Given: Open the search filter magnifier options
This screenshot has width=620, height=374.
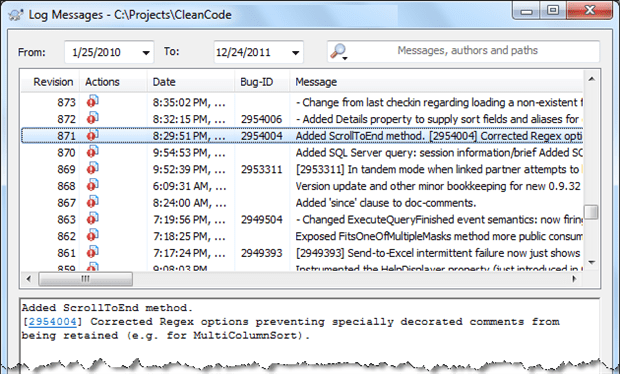Looking at the screenshot, I should tap(339, 52).
